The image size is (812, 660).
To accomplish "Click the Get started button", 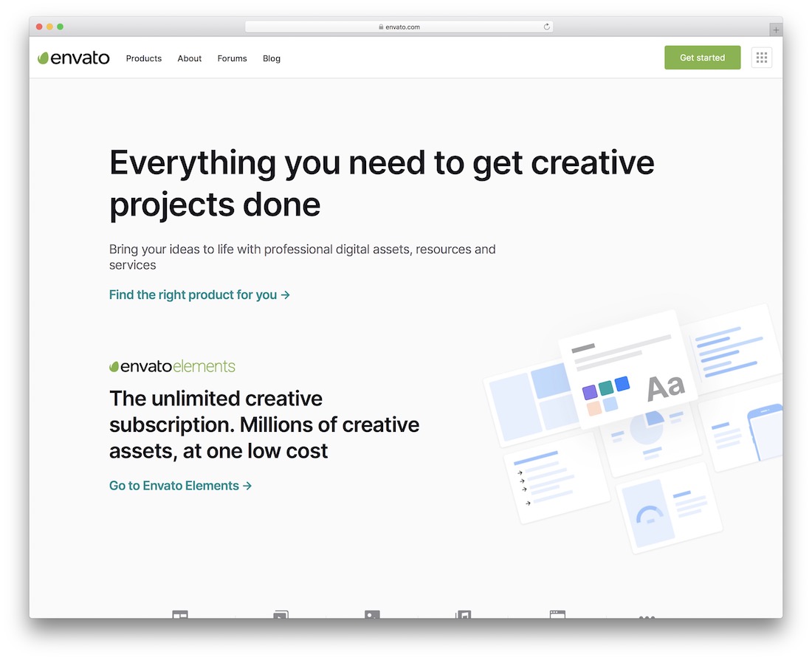I will [702, 58].
